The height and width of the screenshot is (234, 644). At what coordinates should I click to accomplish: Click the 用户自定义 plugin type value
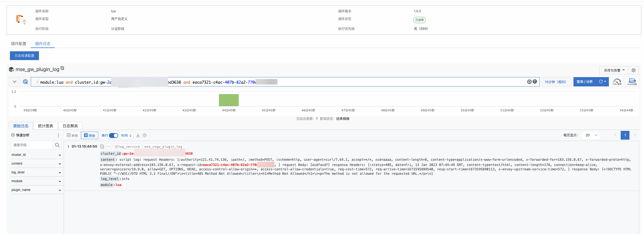pyautogui.click(x=119, y=19)
